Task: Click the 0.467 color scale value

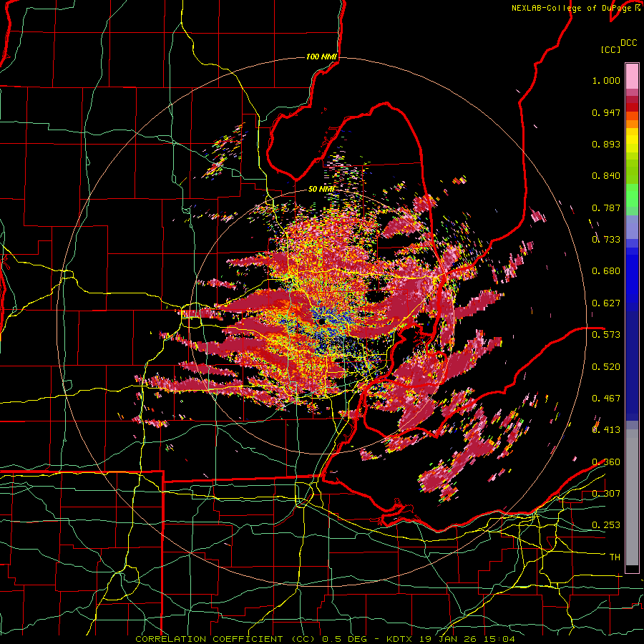Action: [606, 399]
